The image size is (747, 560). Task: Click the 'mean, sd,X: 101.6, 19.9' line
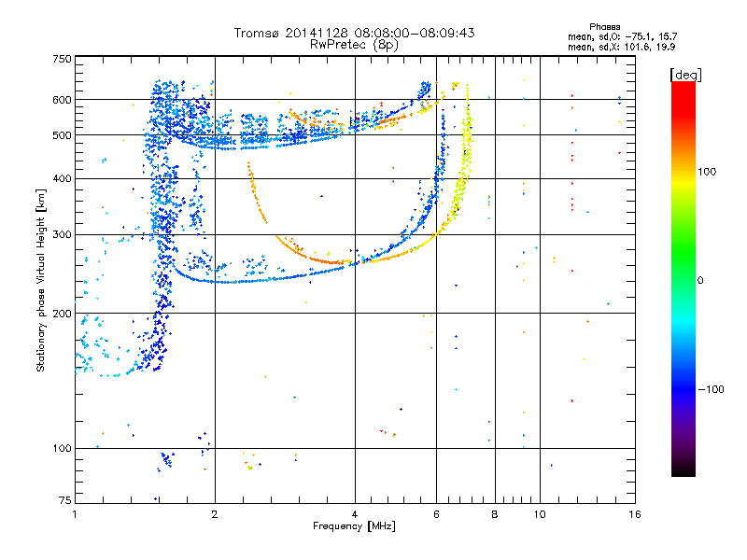coord(621,47)
